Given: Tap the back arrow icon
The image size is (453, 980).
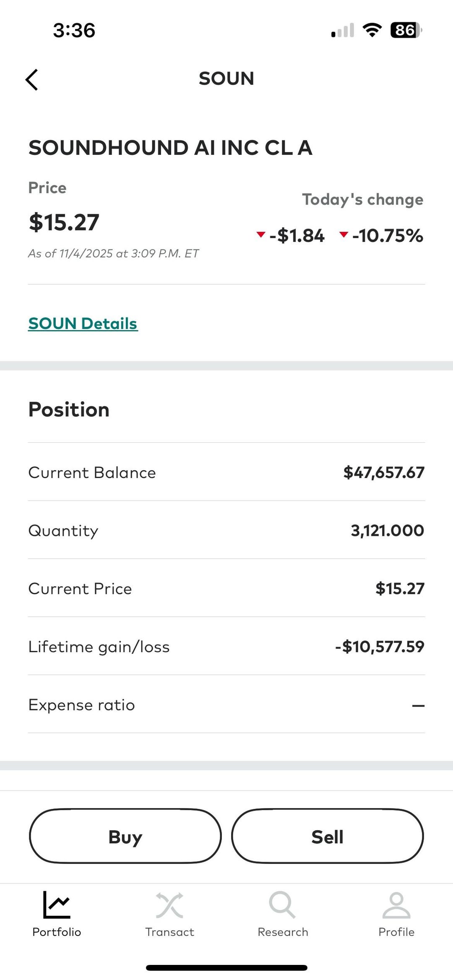Looking at the screenshot, I should pyautogui.click(x=32, y=80).
